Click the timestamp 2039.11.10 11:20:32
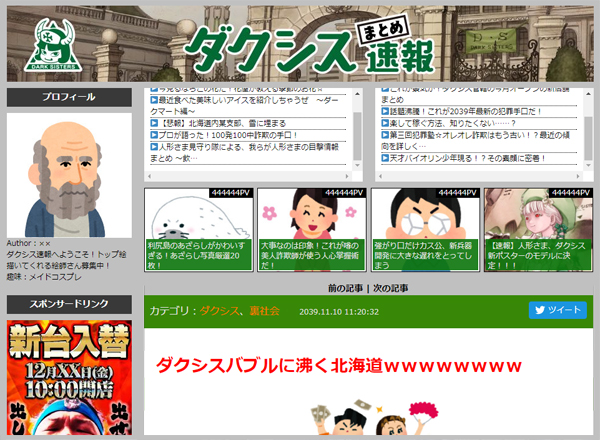The height and width of the screenshot is (440, 600). coord(339,312)
